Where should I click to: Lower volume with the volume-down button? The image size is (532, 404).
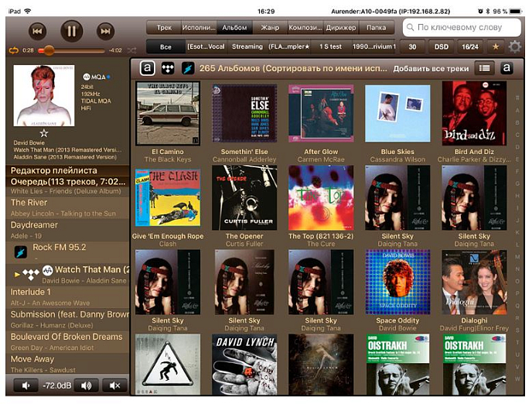pyautogui.click(x=26, y=385)
